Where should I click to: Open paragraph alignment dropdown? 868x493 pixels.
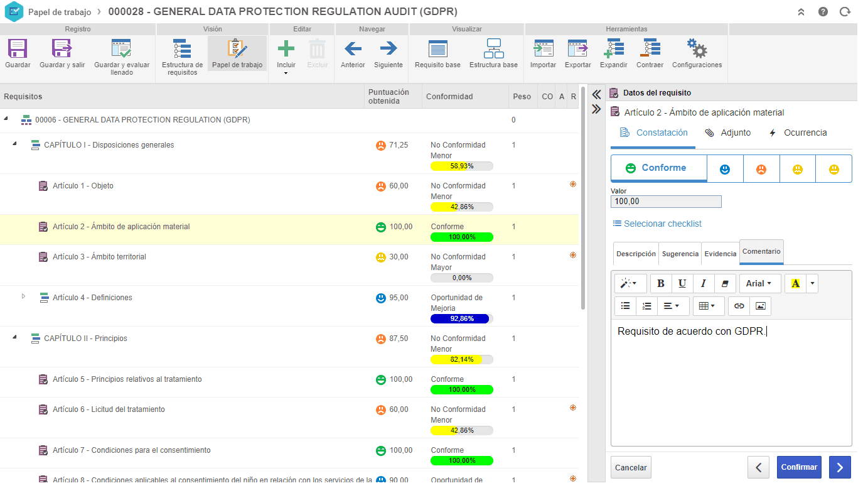coord(673,306)
